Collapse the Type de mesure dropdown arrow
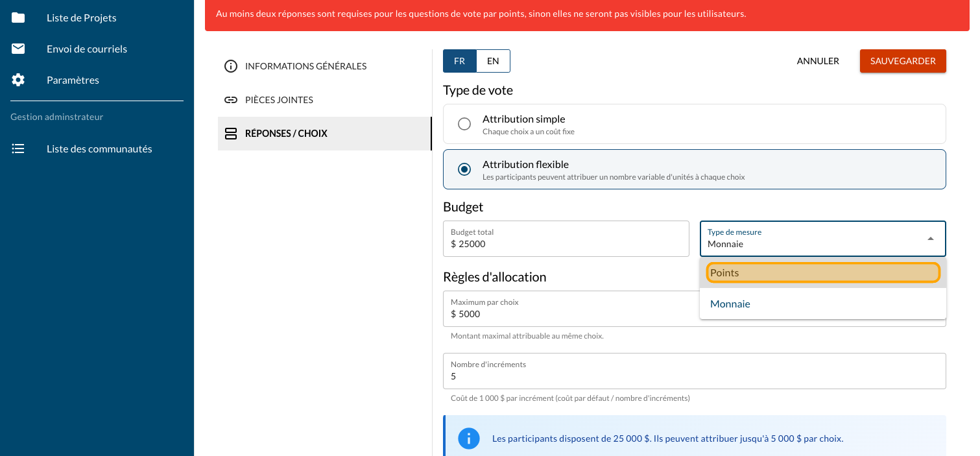This screenshot has height=456, width=980. point(931,239)
